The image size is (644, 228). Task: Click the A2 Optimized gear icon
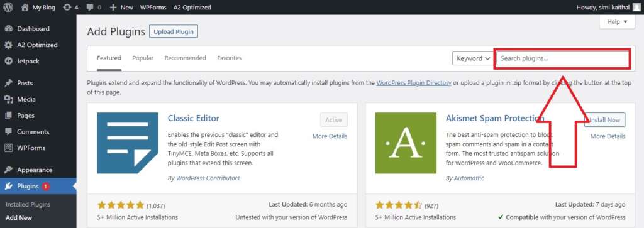pyautogui.click(x=8, y=45)
